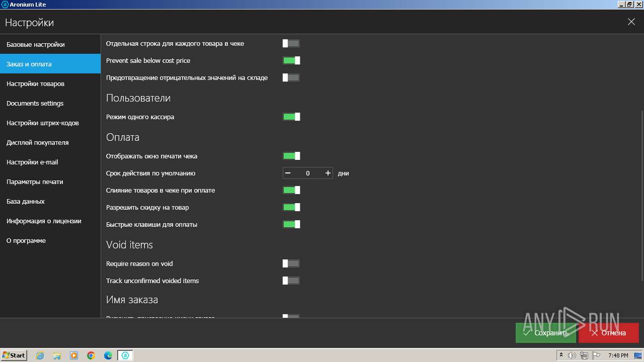The height and width of the screenshot is (362, 644).
Task: Click the Режим одного кассира label
Action: pos(140,117)
